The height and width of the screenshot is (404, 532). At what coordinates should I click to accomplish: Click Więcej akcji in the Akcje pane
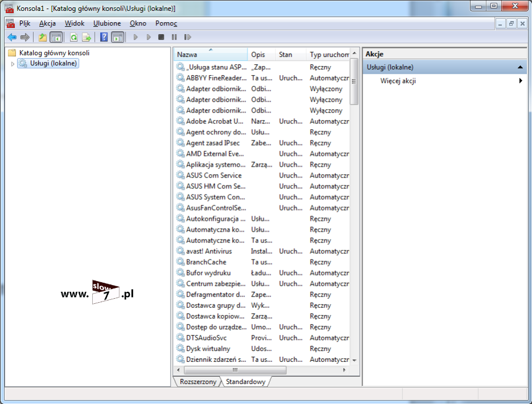click(398, 81)
